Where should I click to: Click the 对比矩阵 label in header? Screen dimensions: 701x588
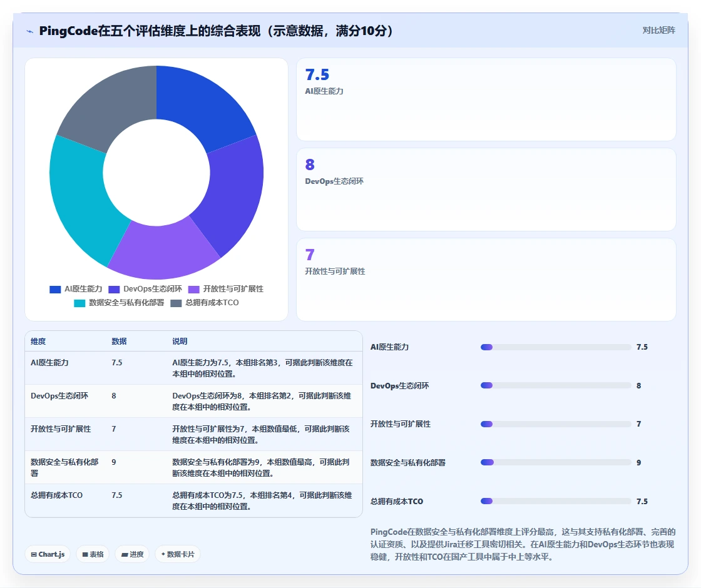(x=658, y=31)
